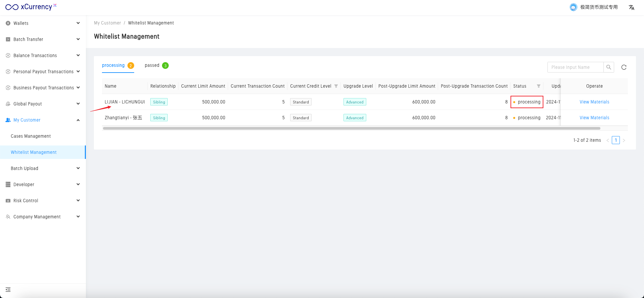644x298 pixels.
Task: Click the Risk Control sidebar icon
Action: 8,201
